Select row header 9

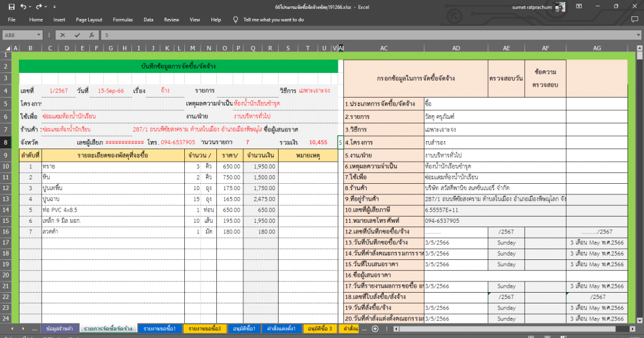[x=6, y=155]
